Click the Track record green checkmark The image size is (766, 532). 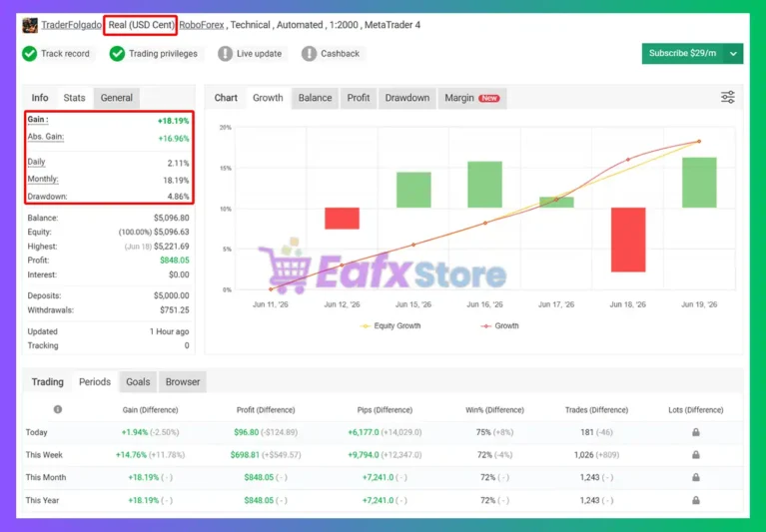pos(30,54)
